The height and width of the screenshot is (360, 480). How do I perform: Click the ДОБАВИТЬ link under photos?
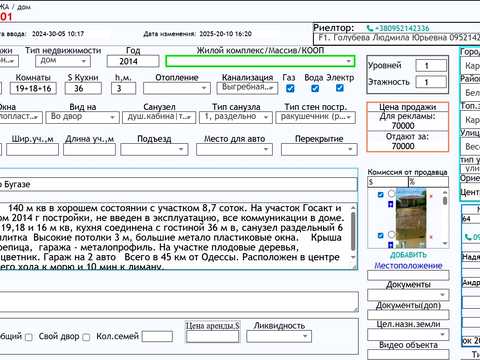[408, 255]
